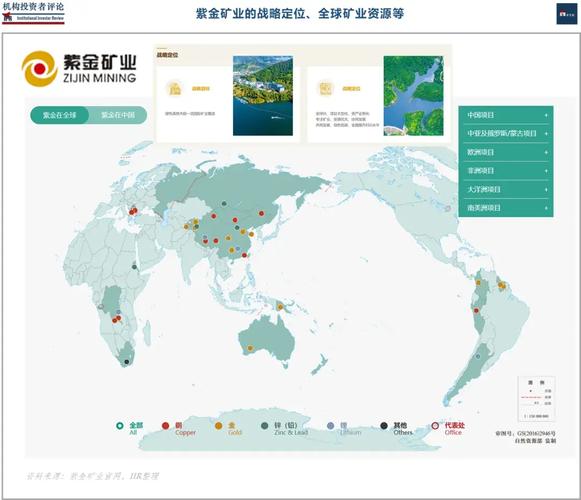Select the copper marker in Peru
The image size is (581, 500).
click(x=476, y=310)
